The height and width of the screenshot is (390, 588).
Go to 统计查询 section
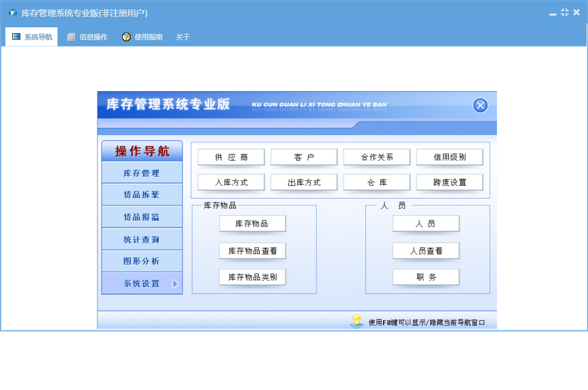point(142,239)
